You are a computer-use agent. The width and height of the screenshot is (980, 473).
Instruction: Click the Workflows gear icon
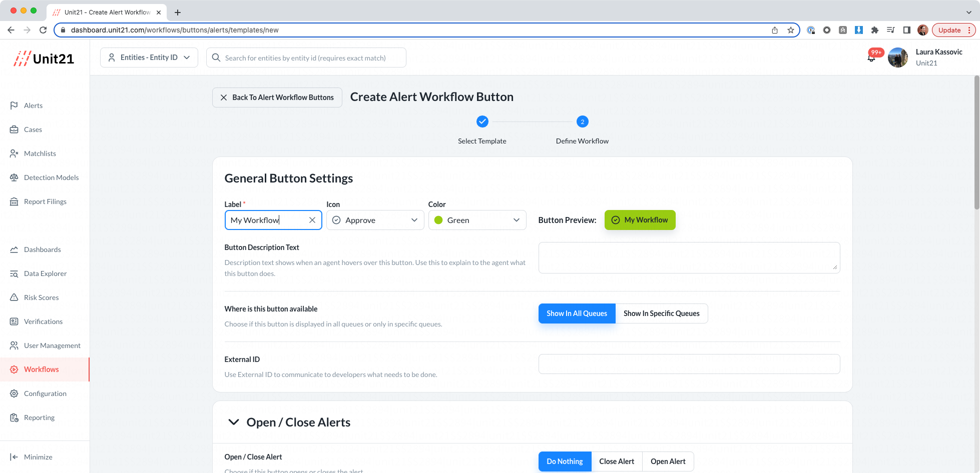click(x=14, y=369)
